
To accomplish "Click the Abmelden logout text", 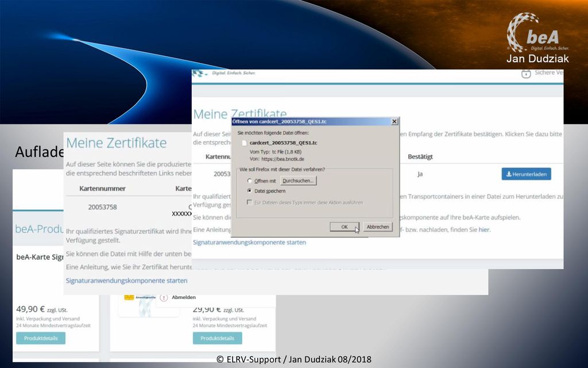I will (184, 297).
